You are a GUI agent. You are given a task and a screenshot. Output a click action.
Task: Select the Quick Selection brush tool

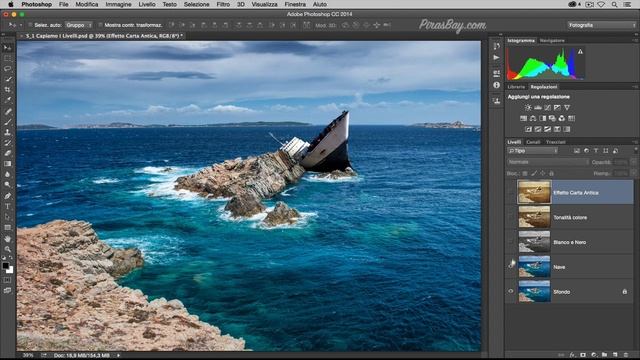7,79
